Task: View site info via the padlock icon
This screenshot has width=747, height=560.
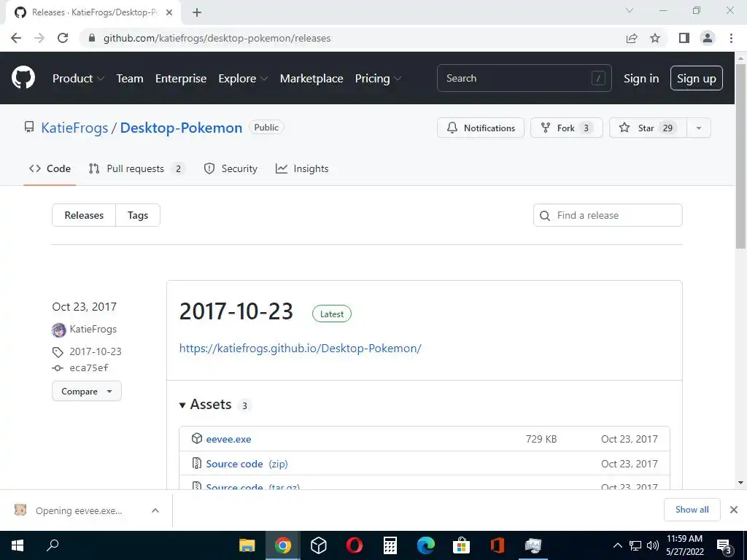Action: tap(92, 38)
